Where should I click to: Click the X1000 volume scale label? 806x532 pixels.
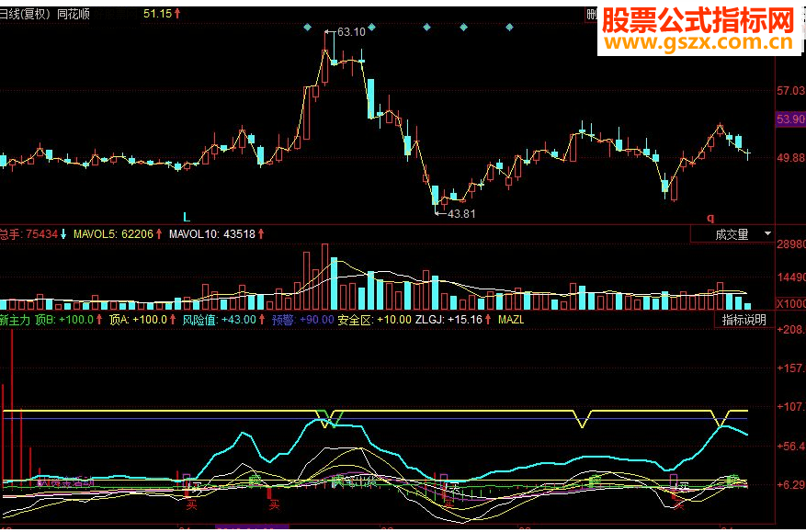coord(790,303)
